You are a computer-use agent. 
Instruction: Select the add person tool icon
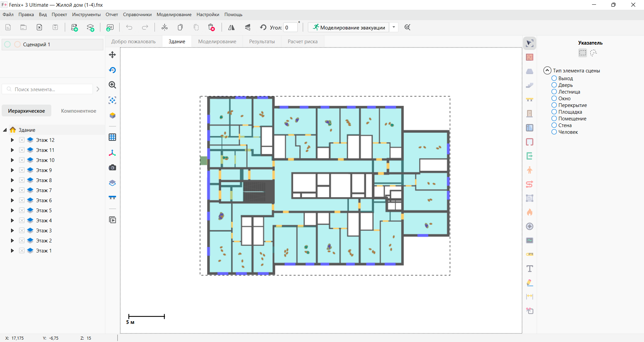tap(530, 170)
